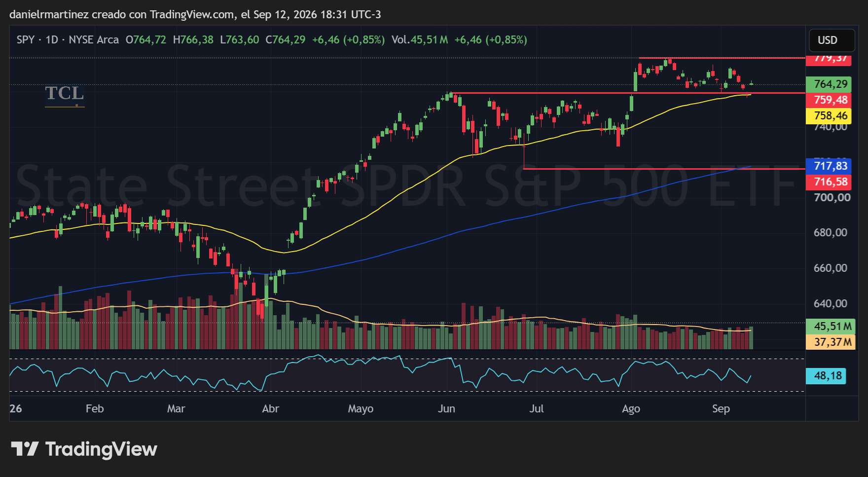The image size is (868, 477).
Task: Click the orange 37,37 M volume average label
Action: (831, 342)
